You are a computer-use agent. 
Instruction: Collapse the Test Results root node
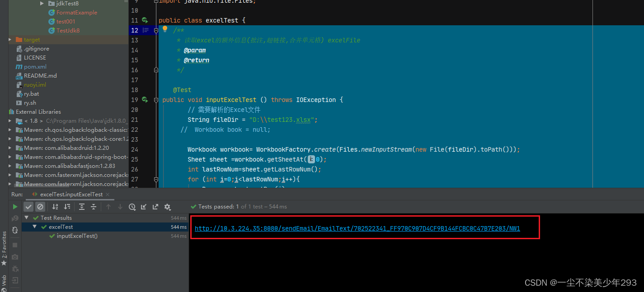coord(26,218)
